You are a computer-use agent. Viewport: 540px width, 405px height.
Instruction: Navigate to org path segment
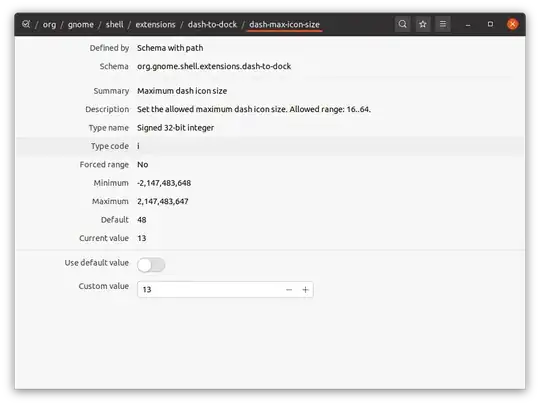[x=49, y=25]
